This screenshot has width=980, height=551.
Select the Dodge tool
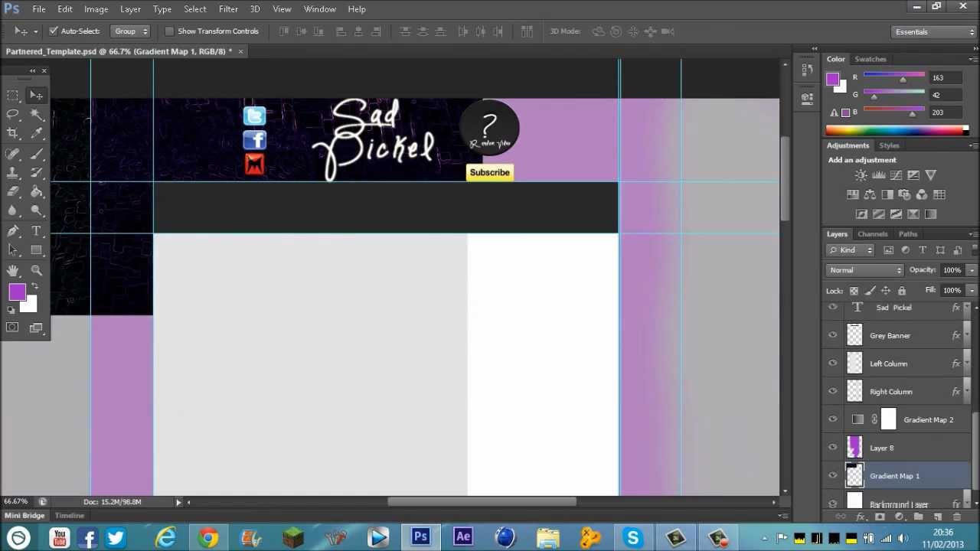(36, 211)
